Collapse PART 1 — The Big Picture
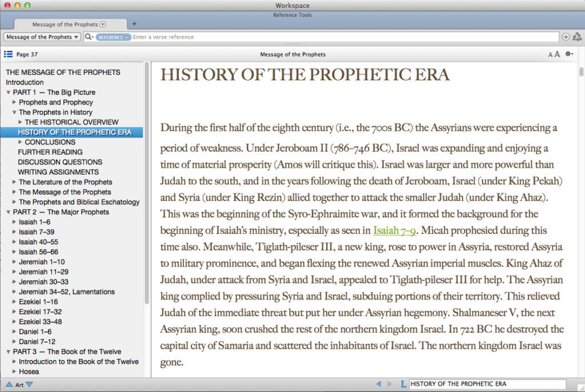Image resolution: width=585 pixels, height=392 pixels. click(9, 92)
